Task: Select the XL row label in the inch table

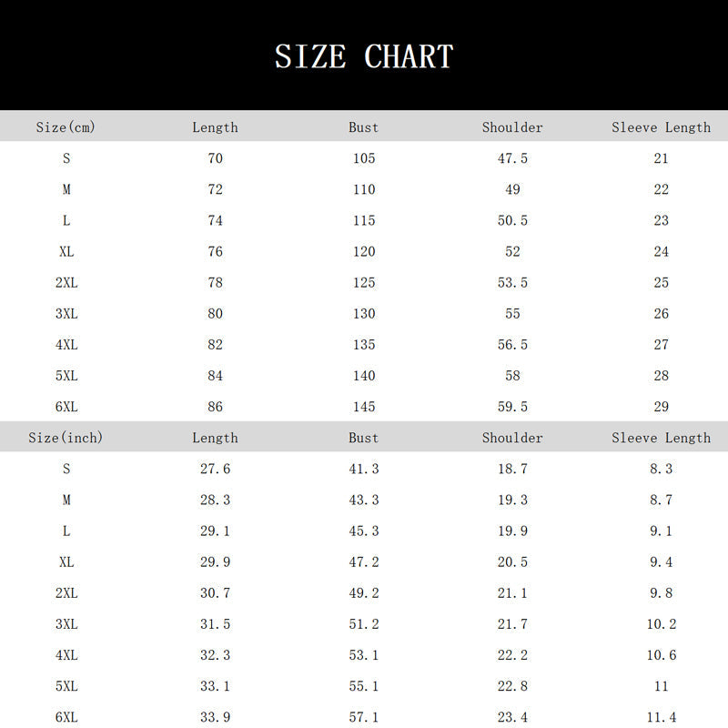Action: tap(66, 562)
